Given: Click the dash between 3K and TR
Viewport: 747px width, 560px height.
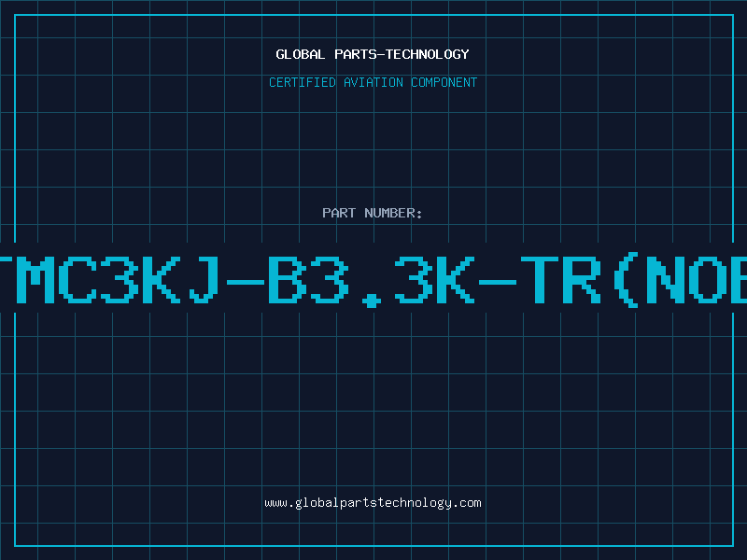Looking at the screenshot, I should tap(498, 282).
